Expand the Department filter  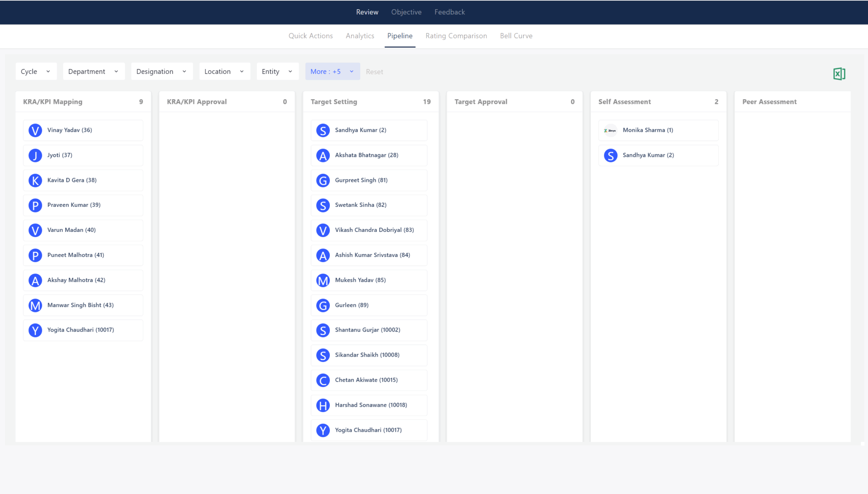[x=94, y=71]
